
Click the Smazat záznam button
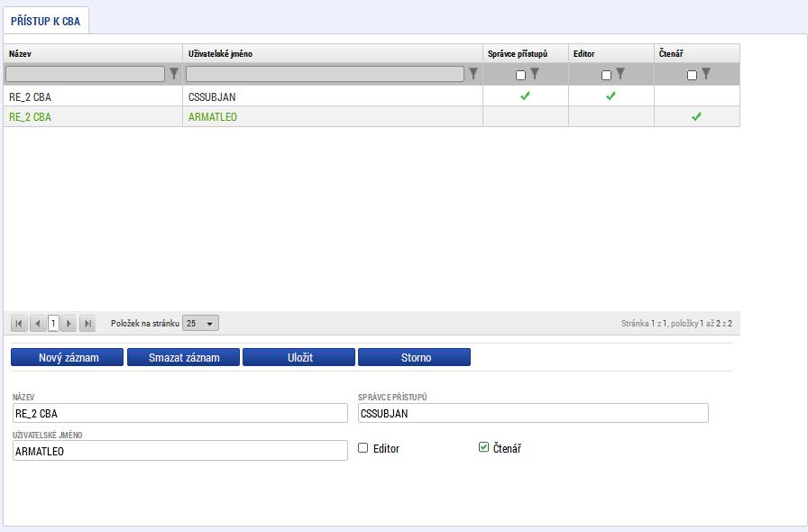click(183, 357)
